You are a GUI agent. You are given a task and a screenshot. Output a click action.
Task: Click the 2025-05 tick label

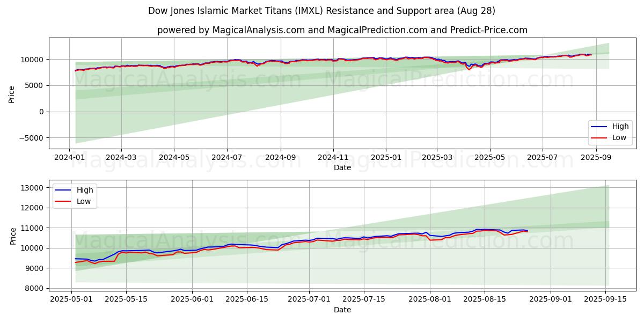coord(489,157)
